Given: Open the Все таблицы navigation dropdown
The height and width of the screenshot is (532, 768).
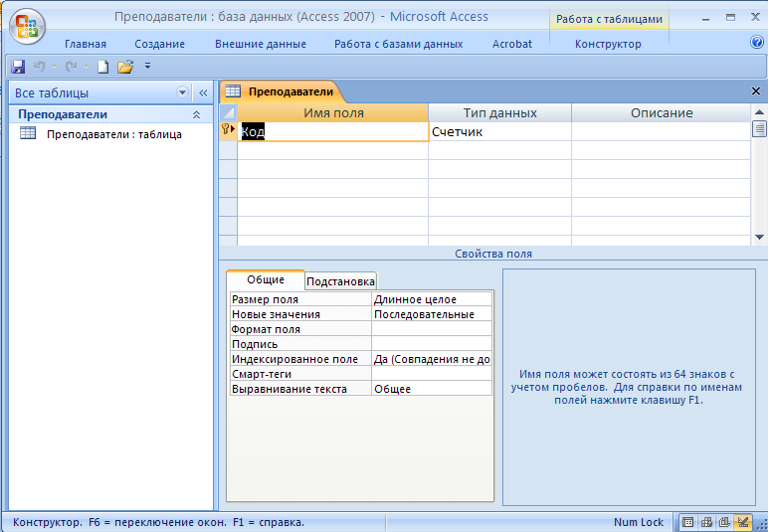Looking at the screenshot, I should (182, 92).
